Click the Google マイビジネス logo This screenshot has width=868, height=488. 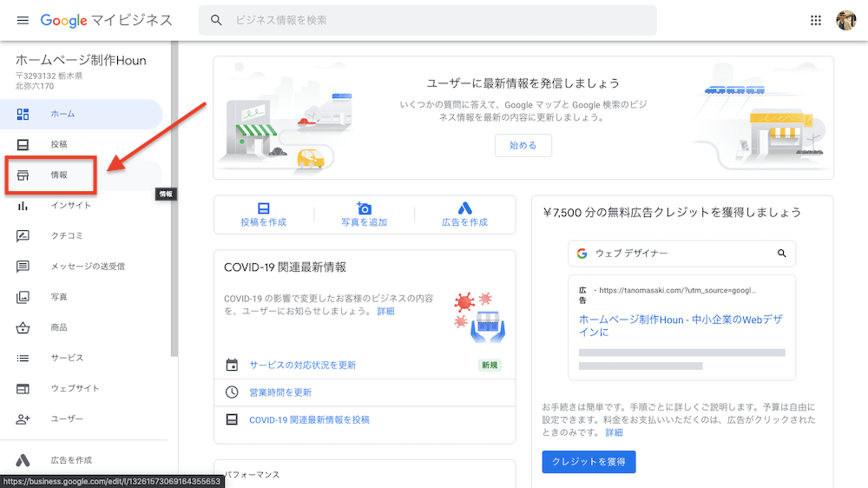(106, 21)
